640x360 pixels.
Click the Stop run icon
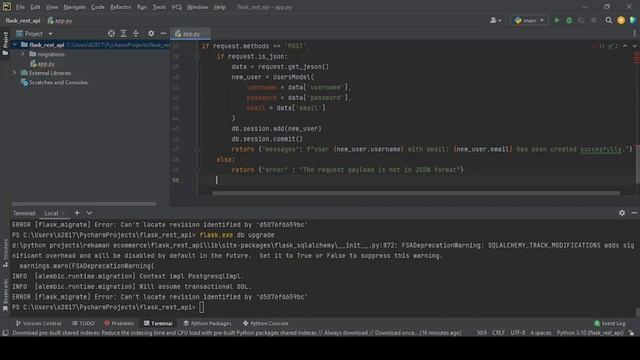tap(593, 20)
